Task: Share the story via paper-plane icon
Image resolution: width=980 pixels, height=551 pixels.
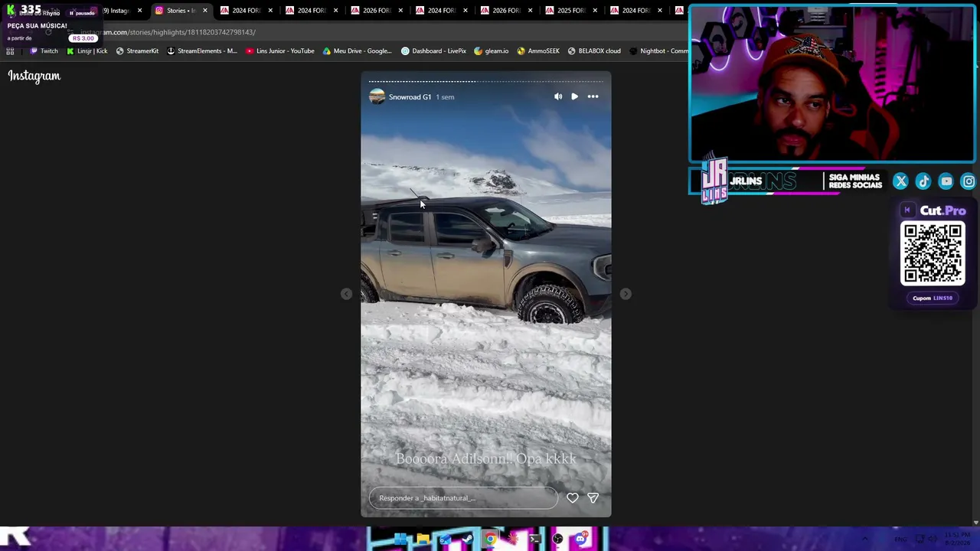Action: tap(593, 497)
